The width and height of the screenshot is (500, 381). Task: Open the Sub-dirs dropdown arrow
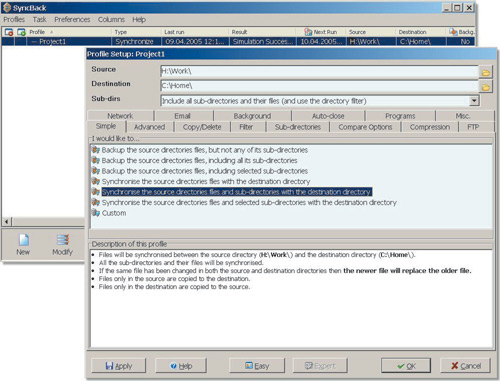click(x=474, y=101)
